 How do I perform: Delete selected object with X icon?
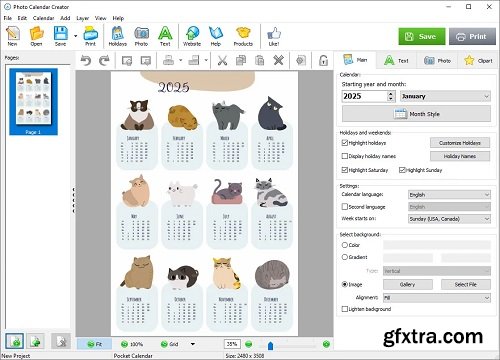(278, 60)
